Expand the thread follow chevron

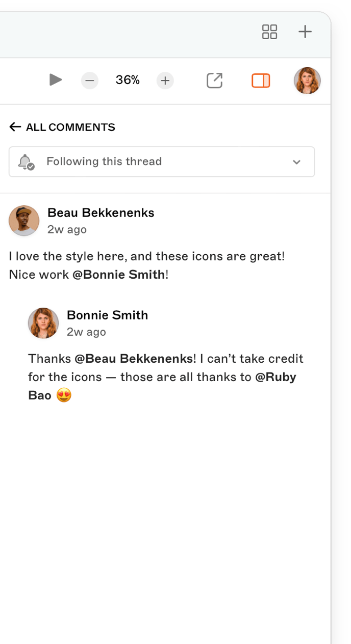coord(296,162)
